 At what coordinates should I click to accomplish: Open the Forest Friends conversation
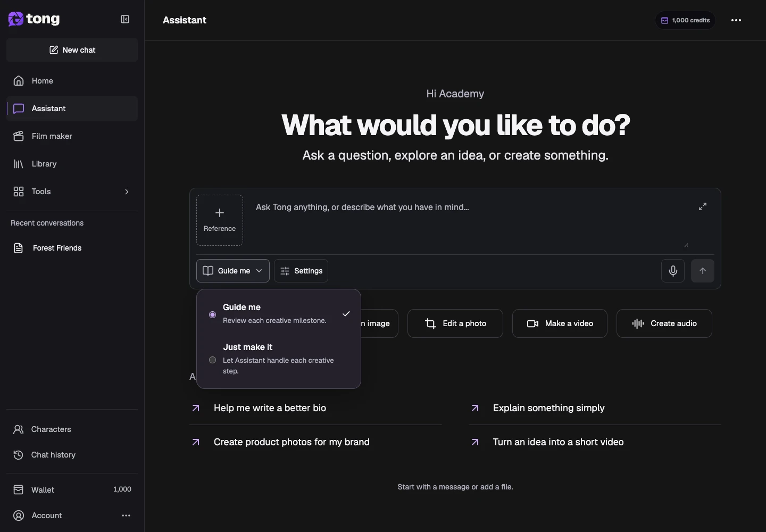[72, 248]
